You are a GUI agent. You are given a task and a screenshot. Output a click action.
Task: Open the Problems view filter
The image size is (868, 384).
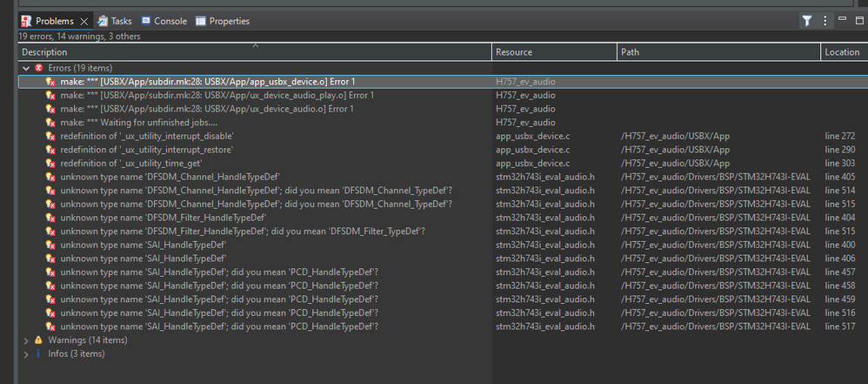806,21
